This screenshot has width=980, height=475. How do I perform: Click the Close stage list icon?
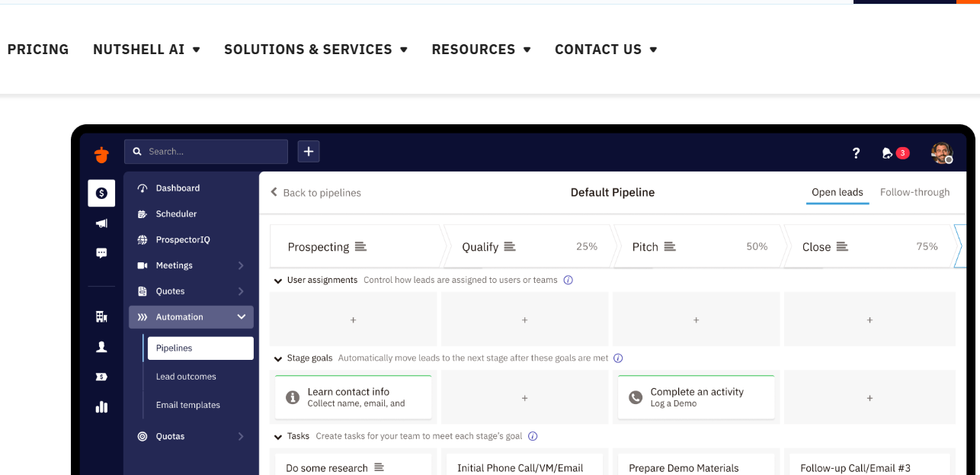tap(842, 246)
